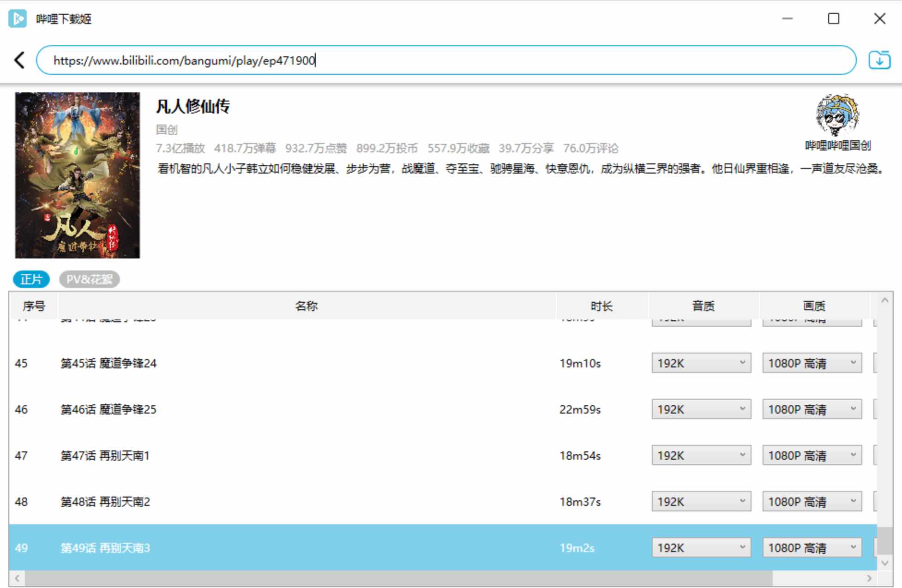Switch to the PV&花絮 tab

[90, 279]
